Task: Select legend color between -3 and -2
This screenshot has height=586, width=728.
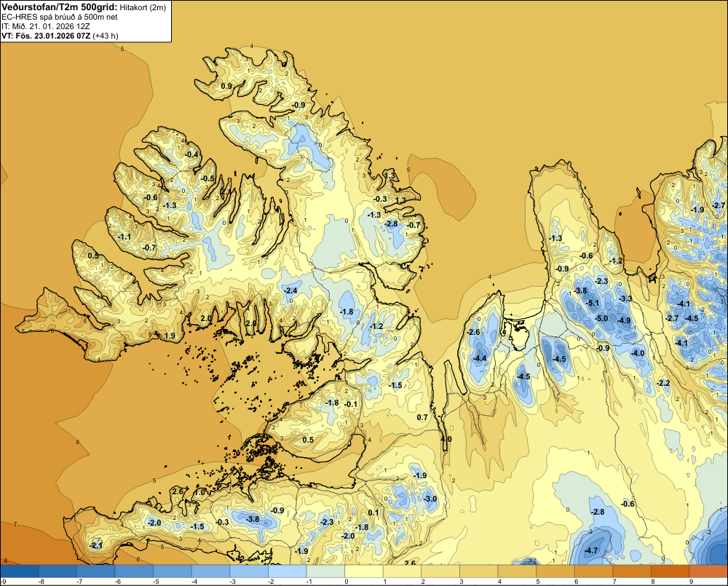Action: (x=249, y=571)
